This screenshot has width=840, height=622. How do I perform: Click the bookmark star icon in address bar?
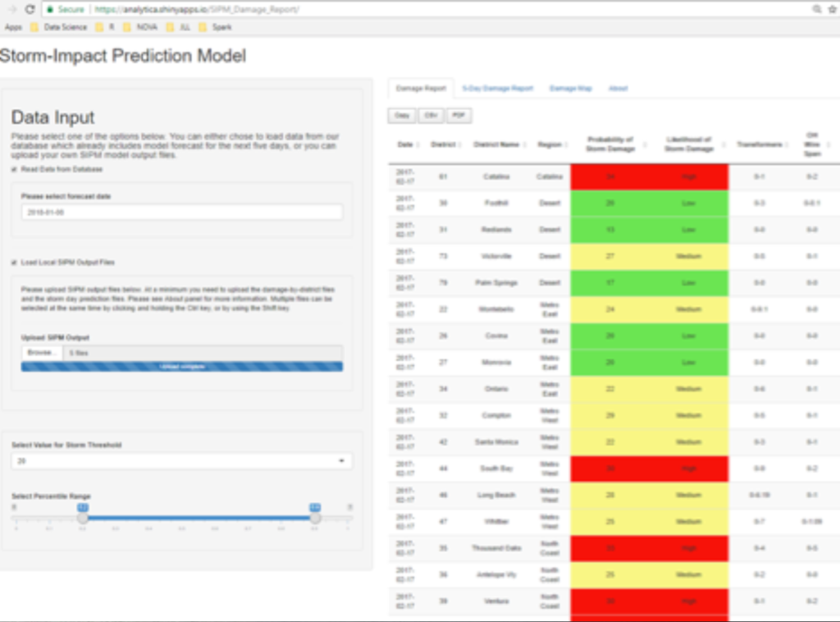pyautogui.click(x=832, y=9)
